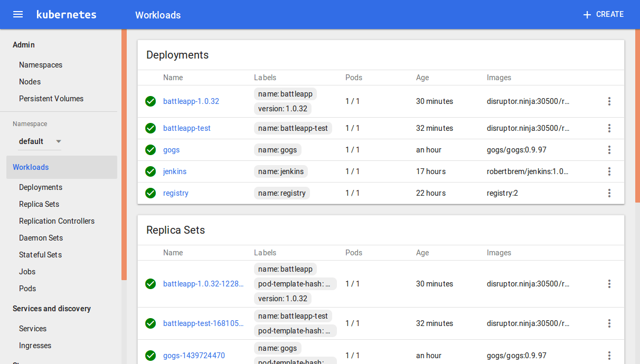Screen dimensions: 640x364
Task: Select Workloads in the sidebar
Action: pyautogui.click(x=31, y=167)
